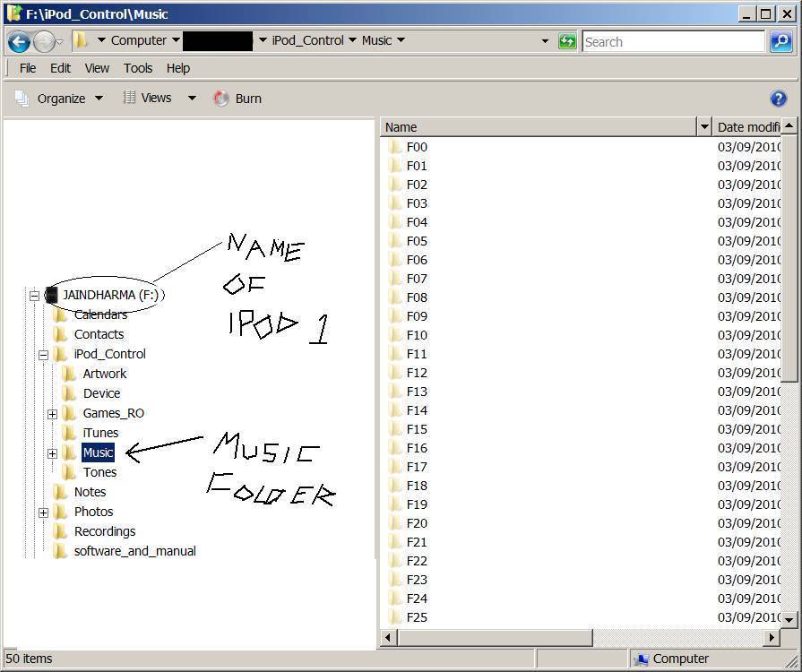Click the Organize toolbar icon
The width and height of the screenshot is (802, 672).
point(22,99)
